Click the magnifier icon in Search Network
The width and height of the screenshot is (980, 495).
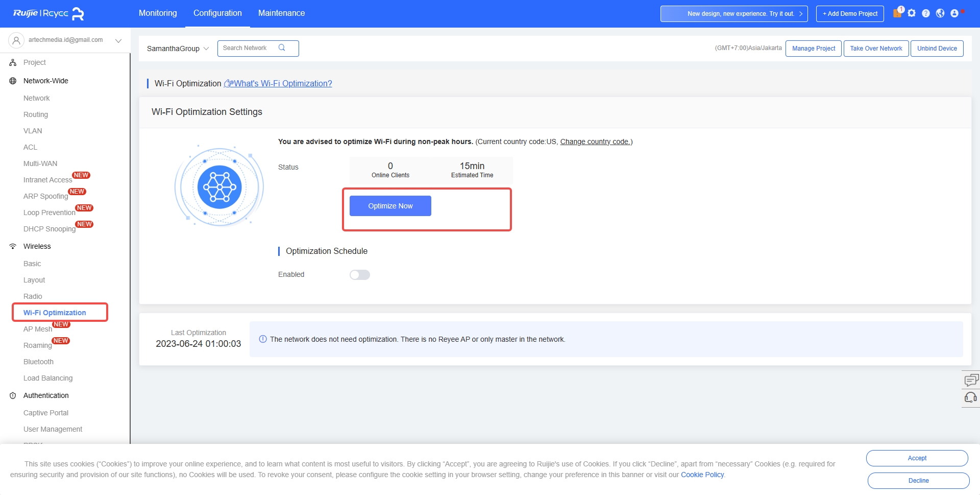282,48
